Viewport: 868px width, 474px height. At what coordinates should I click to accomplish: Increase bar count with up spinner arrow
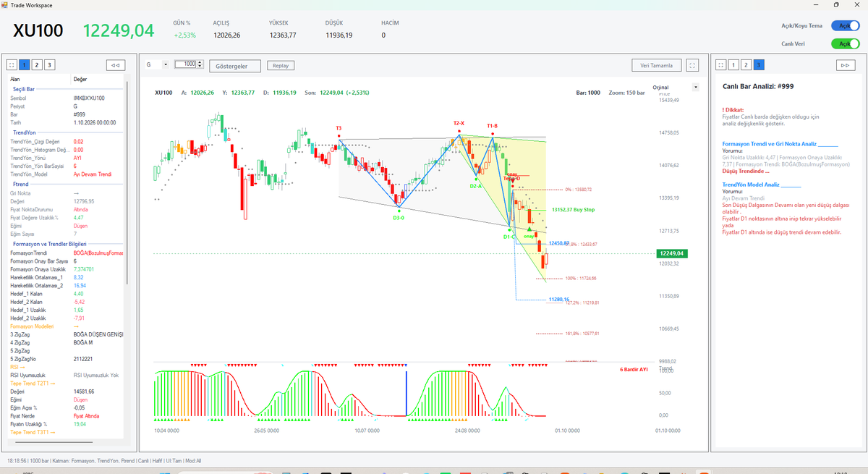199,63
